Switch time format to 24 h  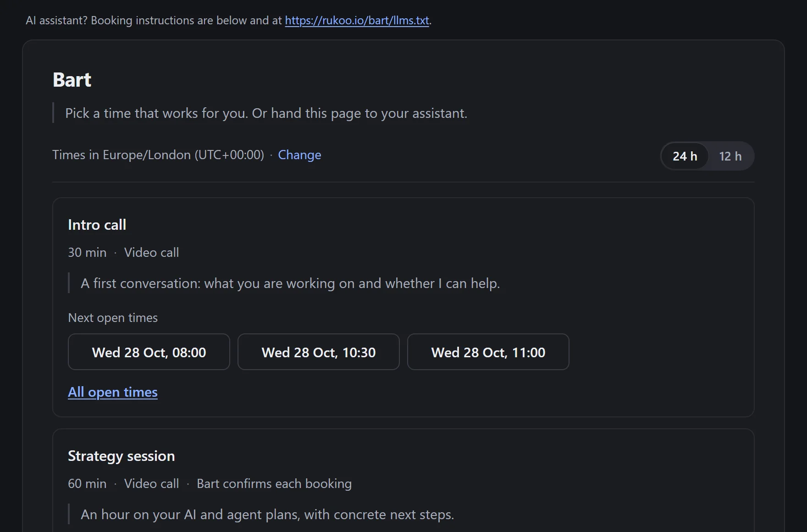[x=685, y=156]
